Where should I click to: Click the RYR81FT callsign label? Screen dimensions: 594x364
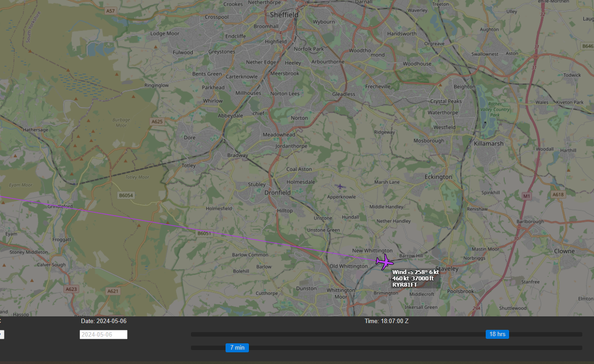pos(404,284)
